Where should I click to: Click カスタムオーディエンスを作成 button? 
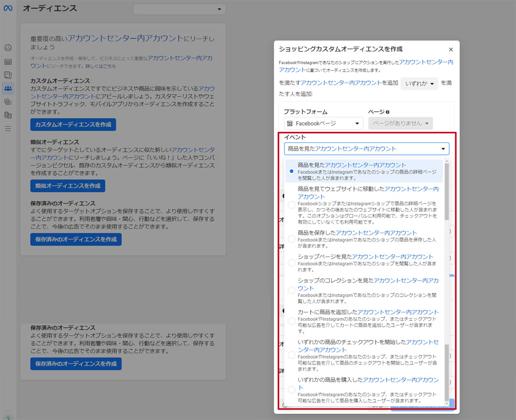click(73, 125)
